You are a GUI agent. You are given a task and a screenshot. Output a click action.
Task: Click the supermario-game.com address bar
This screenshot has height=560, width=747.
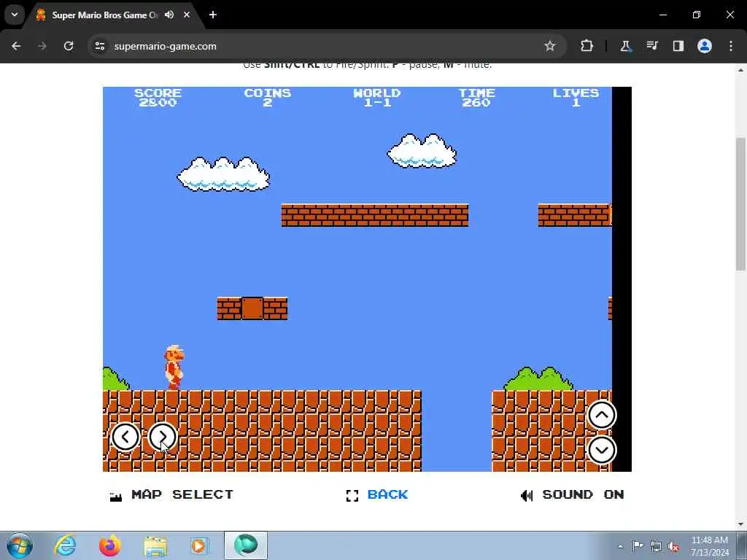[328, 46]
